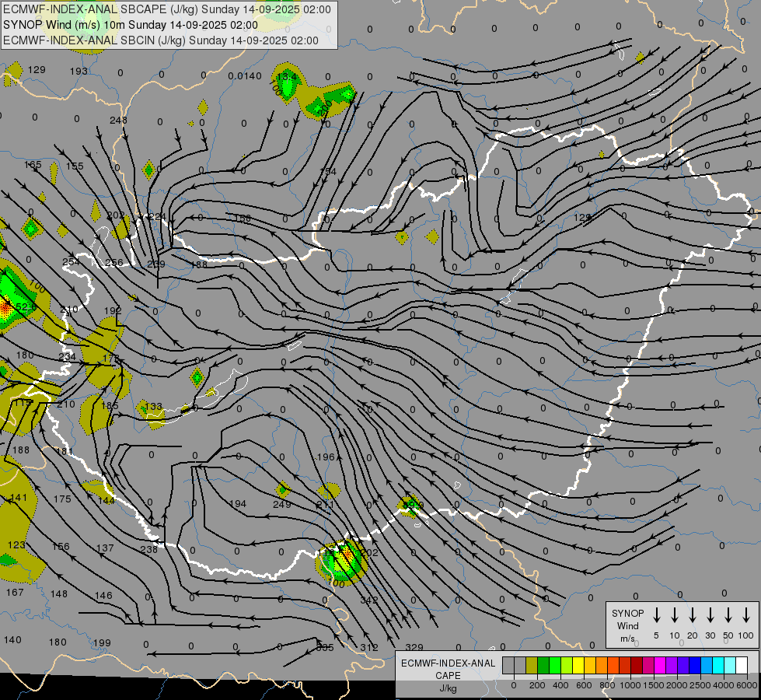
Task: Click the 155 map value
Action: (75, 166)
